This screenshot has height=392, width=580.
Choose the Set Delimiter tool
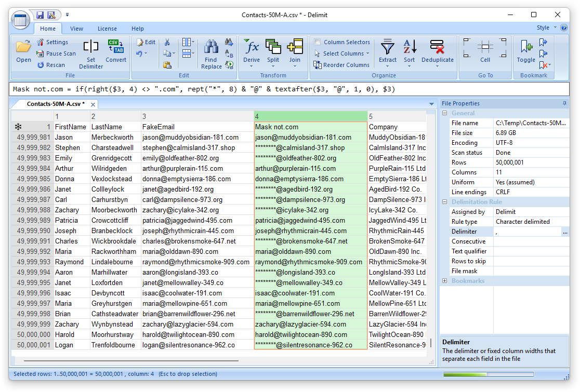point(91,54)
